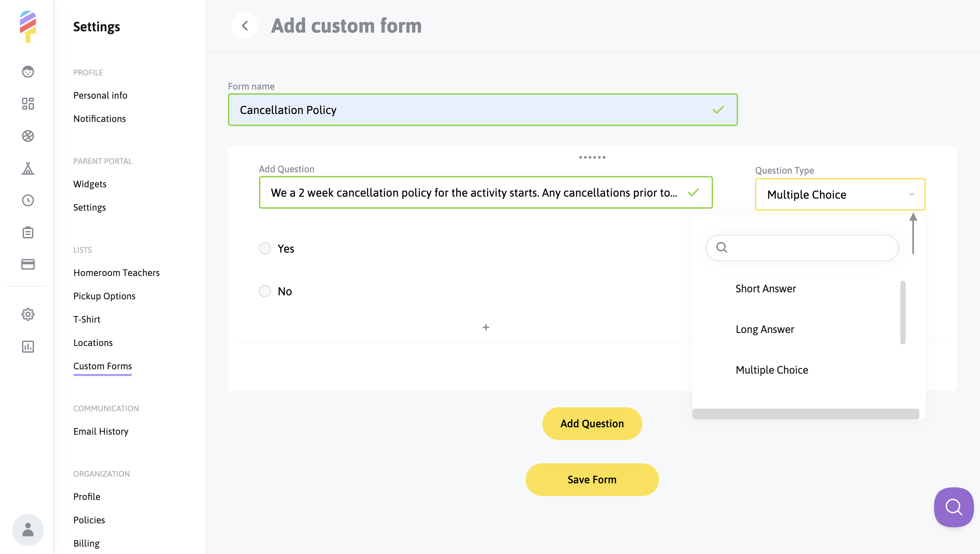980x554 pixels.
Task: Click the Save Form button
Action: click(x=592, y=479)
